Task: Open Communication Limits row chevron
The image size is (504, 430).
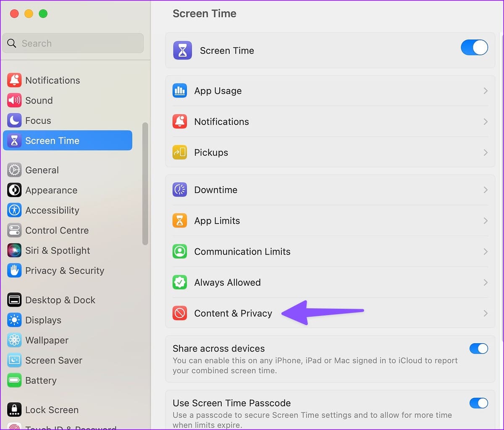Action: pos(486,252)
